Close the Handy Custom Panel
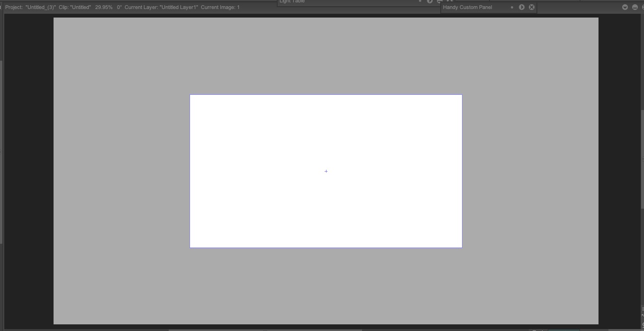Screen dimensions: 644x331 (532, 7)
